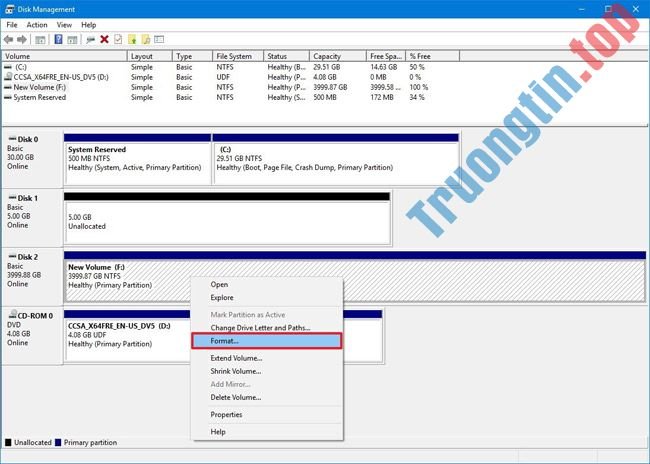The width and height of the screenshot is (650, 464).
Task: Click the greyed Add Mirror... entry
Action: click(267, 384)
